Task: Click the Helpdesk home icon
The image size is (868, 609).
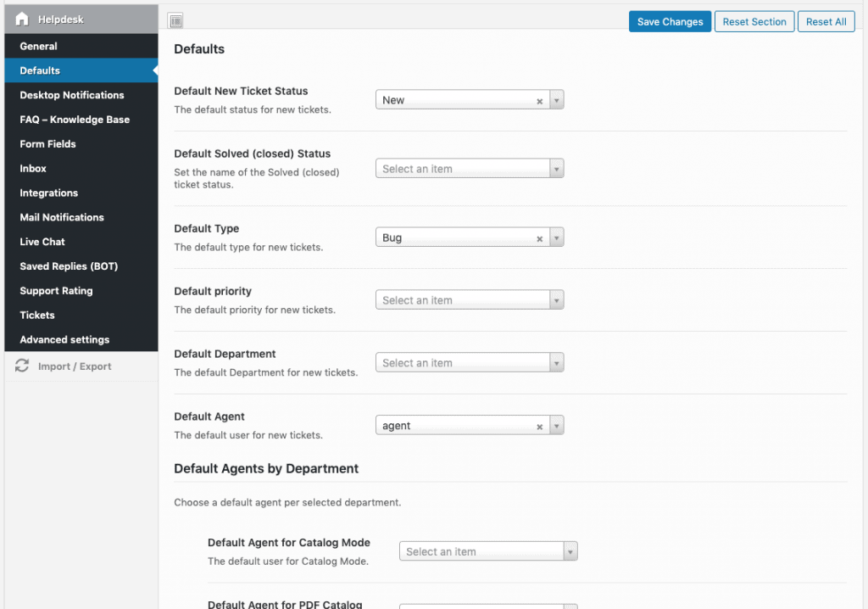Action: 22,19
